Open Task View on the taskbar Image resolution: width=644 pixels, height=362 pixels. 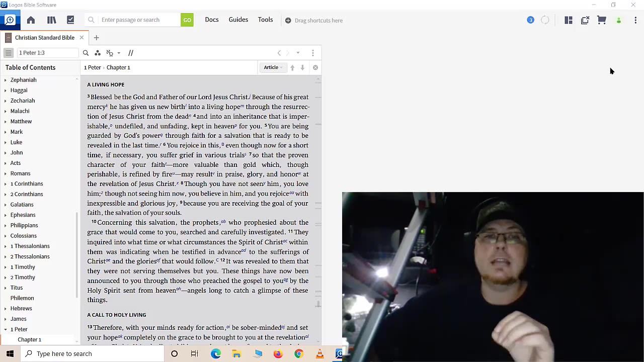[x=195, y=353]
